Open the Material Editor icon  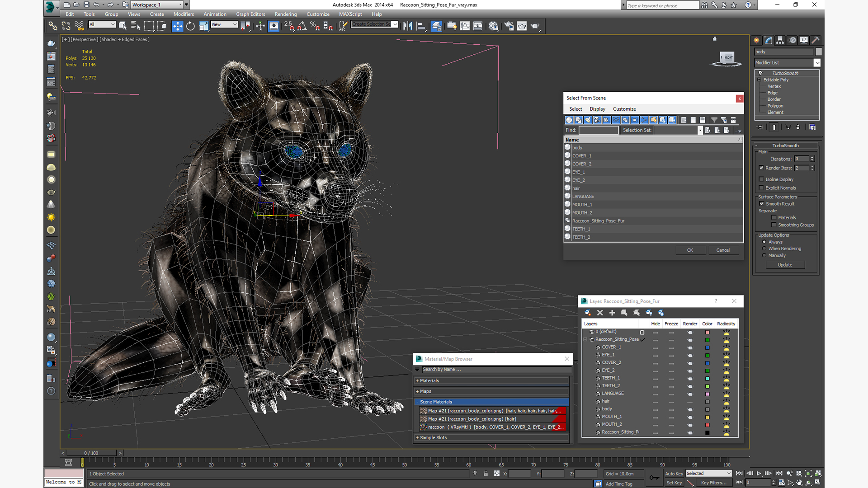click(x=493, y=26)
